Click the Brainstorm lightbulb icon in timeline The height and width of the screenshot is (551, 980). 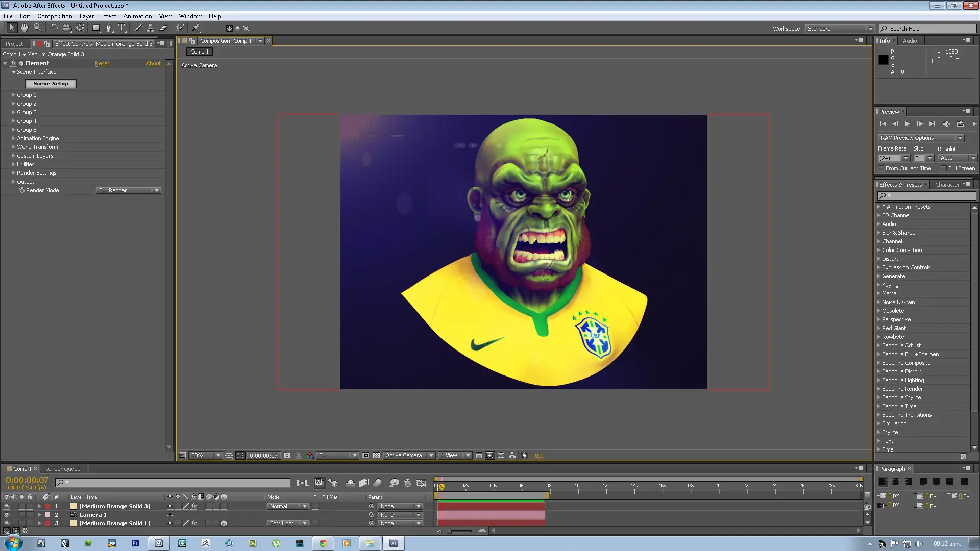pyautogui.click(x=395, y=483)
